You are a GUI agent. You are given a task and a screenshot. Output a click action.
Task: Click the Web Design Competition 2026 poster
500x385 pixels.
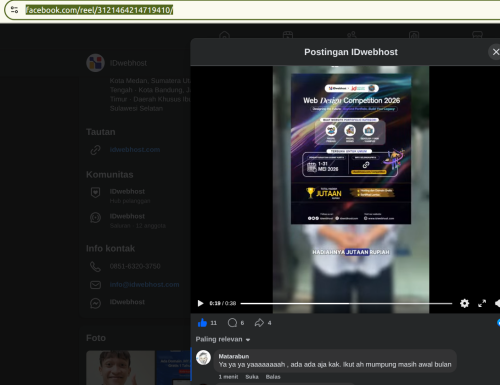[x=351, y=149]
